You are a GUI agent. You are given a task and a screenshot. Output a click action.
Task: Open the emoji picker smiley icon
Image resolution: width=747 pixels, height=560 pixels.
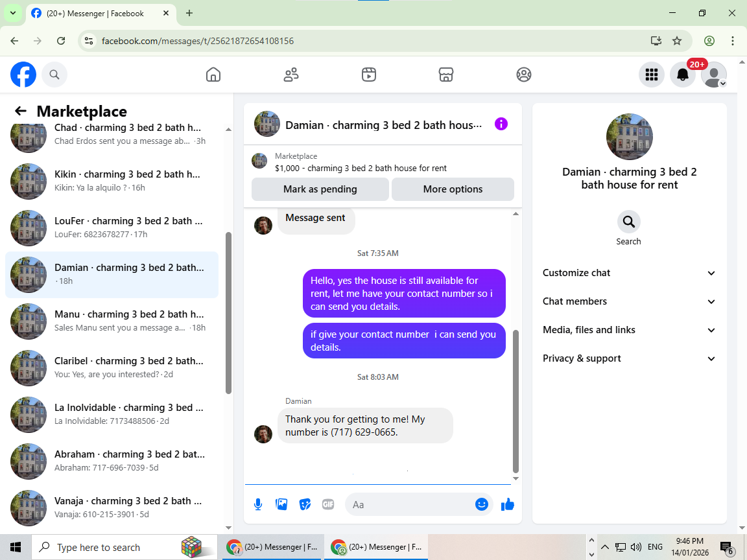pyautogui.click(x=482, y=504)
